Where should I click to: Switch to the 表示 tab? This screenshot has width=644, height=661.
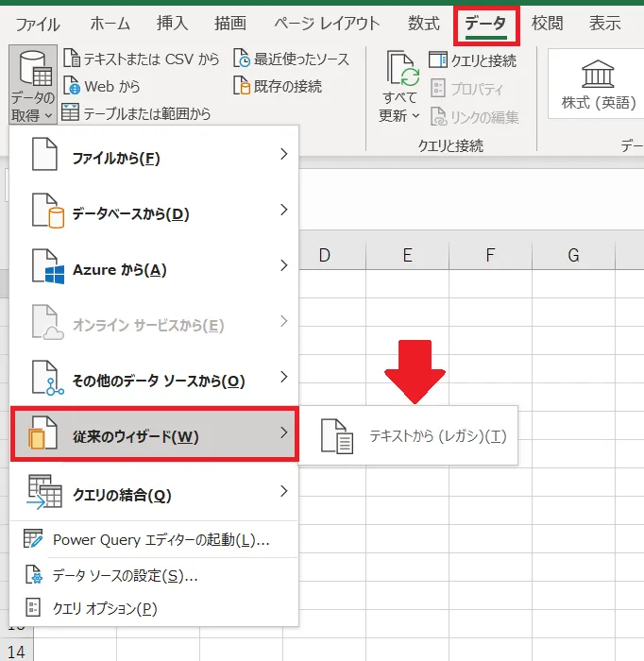[604, 24]
